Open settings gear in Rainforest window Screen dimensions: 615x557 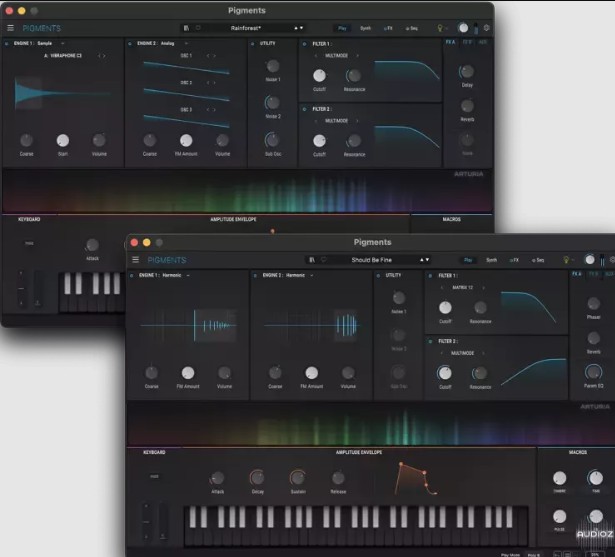coord(486,28)
